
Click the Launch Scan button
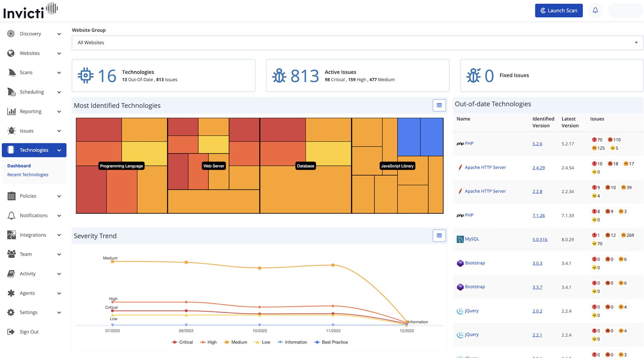coord(559,10)
